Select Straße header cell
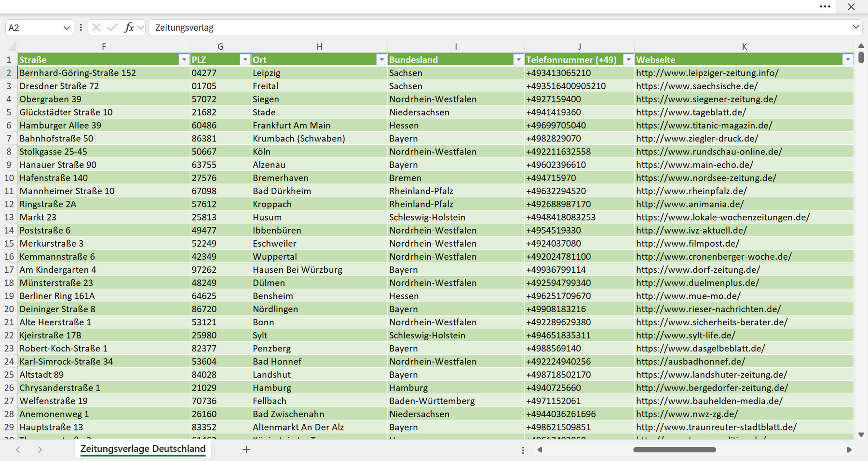Image resolution: width=868 pixels, height=461 pixels. pyautogui.click(x=104, y=59)
